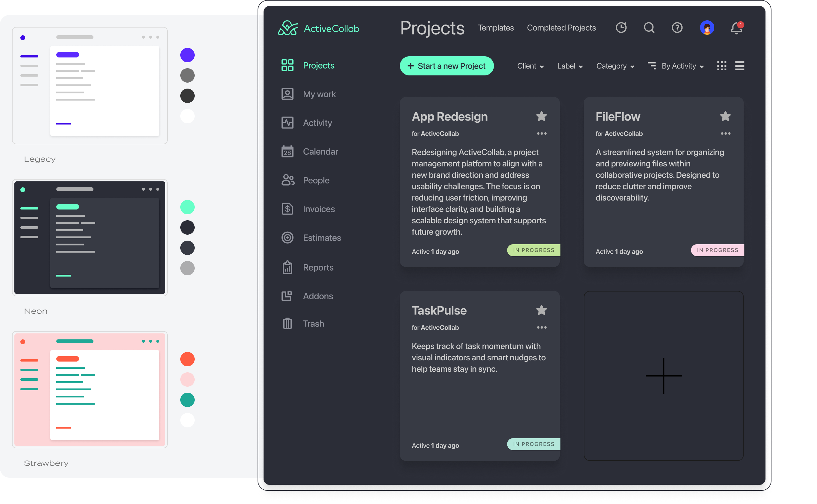Select the Legacy theme preview
This screenshot has height=504, width=817.
tap(90, 85)
